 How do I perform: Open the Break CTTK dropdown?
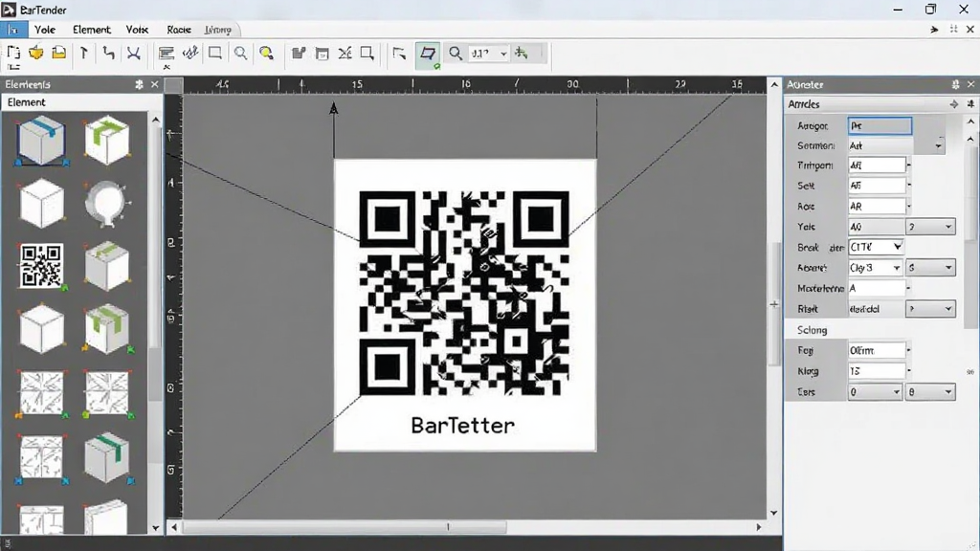click(x=876, y=247)
